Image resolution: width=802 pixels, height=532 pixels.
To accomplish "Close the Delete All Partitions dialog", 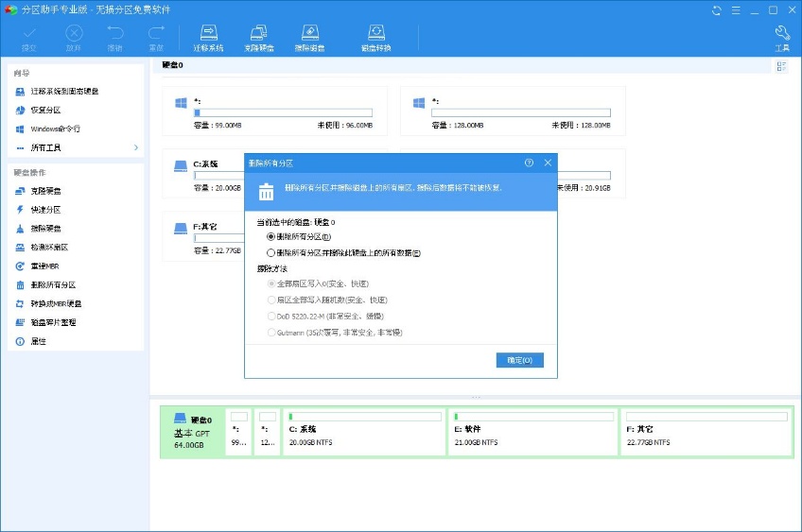I will pos(548,163).
